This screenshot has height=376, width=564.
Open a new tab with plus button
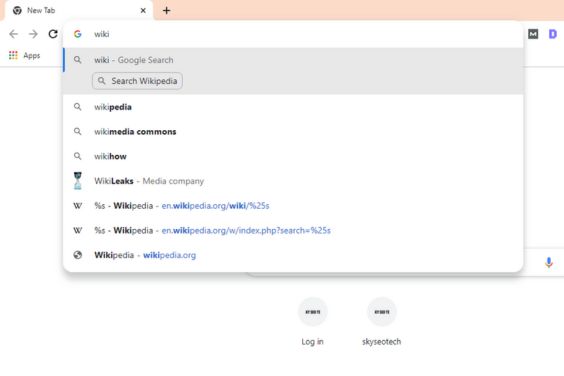click(x=166, y=10)
